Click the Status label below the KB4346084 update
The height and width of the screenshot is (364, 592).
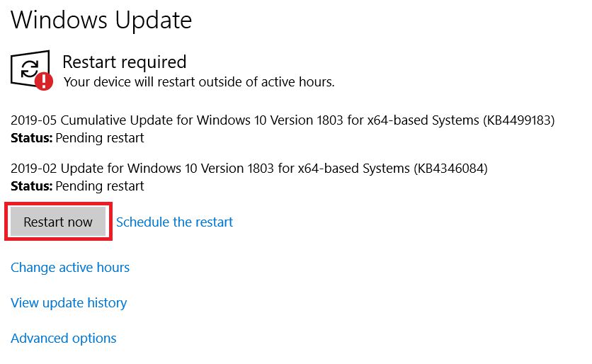coord(31,186)
